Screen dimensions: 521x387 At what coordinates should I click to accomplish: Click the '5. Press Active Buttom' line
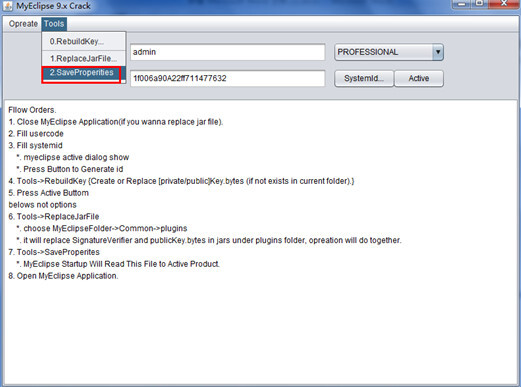click(x=49, y=193)
